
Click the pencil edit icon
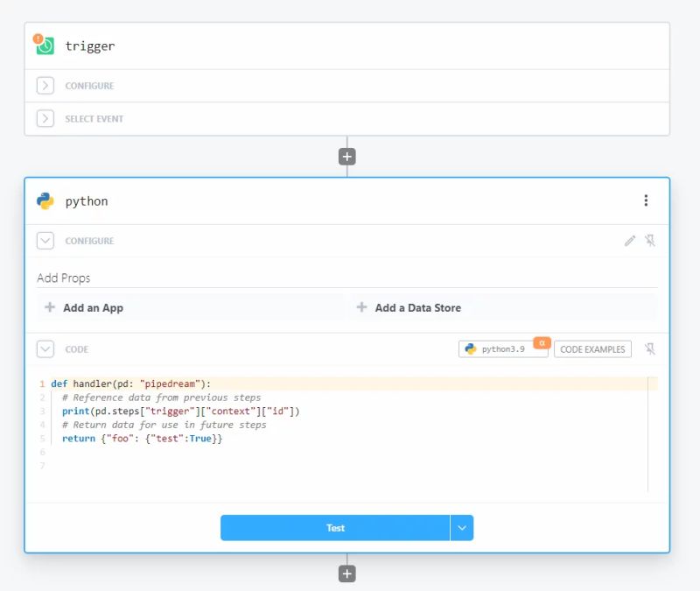tap(628, 240)
